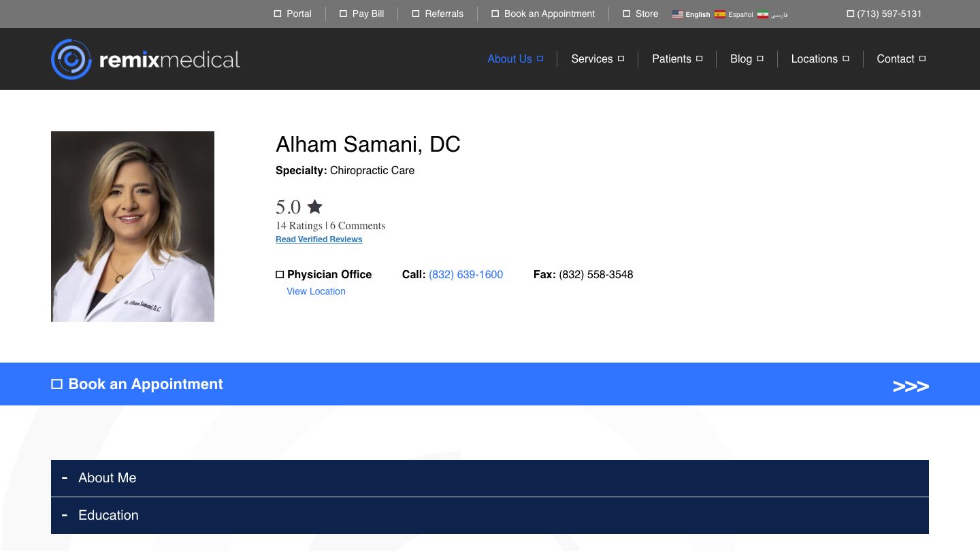The width and height of the screenshot is (980, 551).
Task: Call the (832) 639-1600 number link
Action: click(x=465, y=274)
